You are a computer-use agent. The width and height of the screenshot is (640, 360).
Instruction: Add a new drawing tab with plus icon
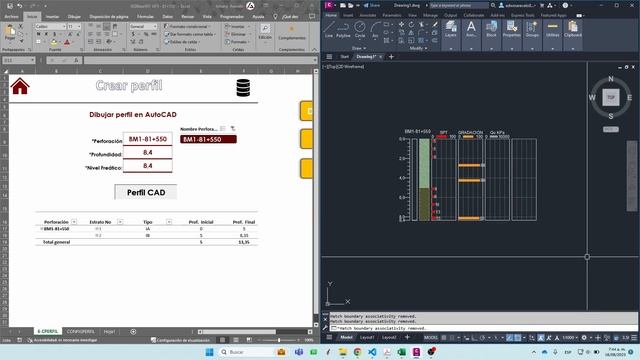(x=391, y=57)
